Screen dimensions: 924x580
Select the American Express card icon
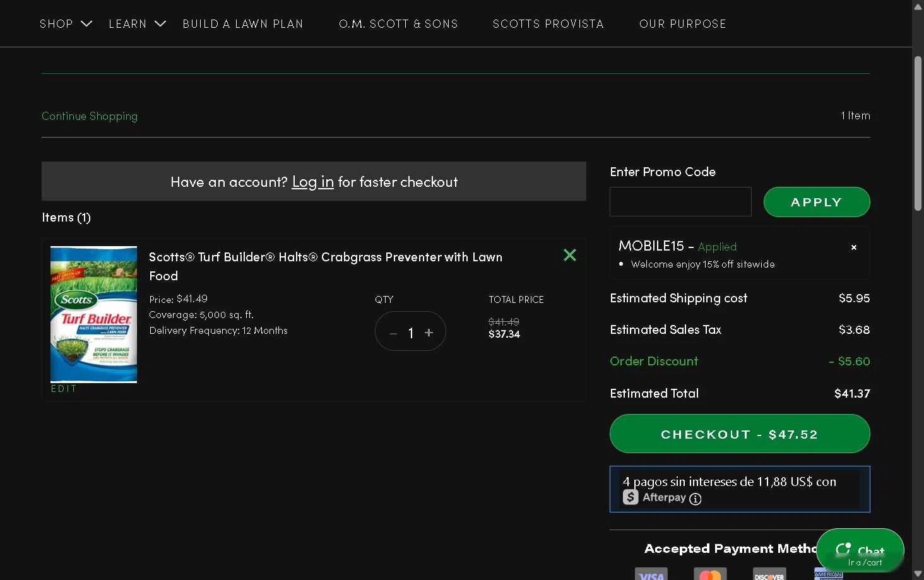click(x=829, y=574)
